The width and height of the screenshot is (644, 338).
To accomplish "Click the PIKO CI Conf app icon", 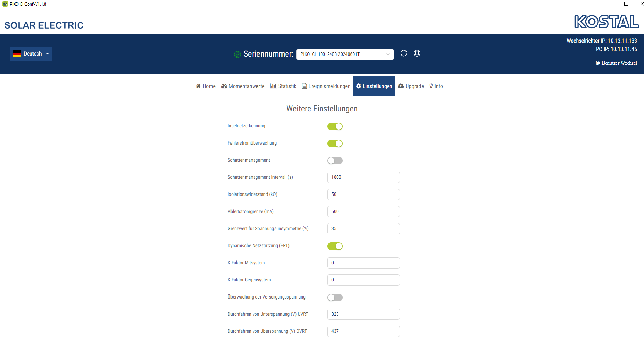I will tap(5, 4).
